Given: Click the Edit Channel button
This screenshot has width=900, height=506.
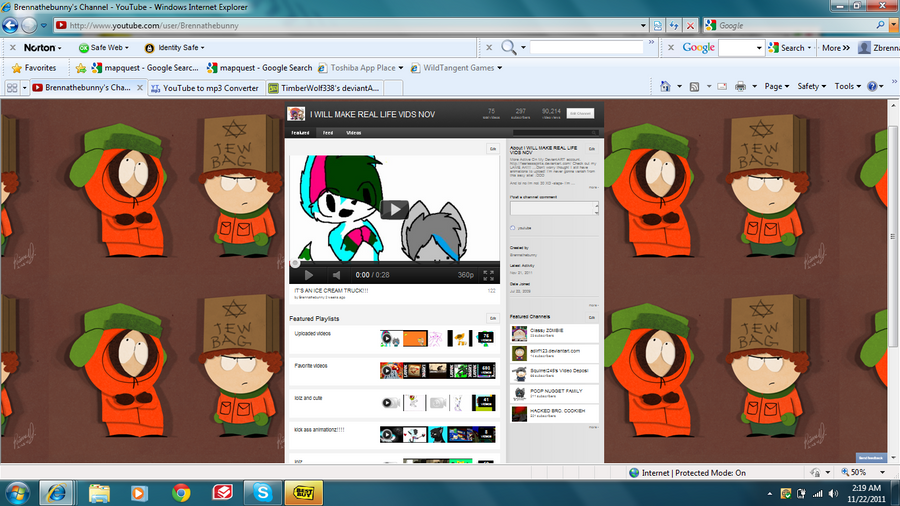Looking at the screenshot, I should click(580, 114).
